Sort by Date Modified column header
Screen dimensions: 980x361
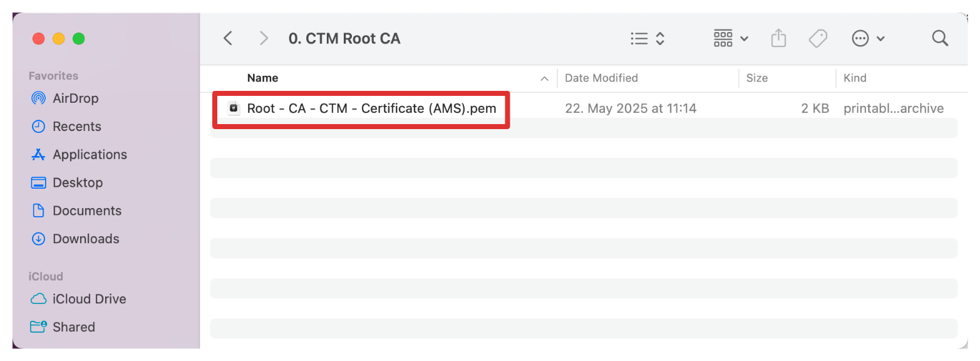[601, 78]
